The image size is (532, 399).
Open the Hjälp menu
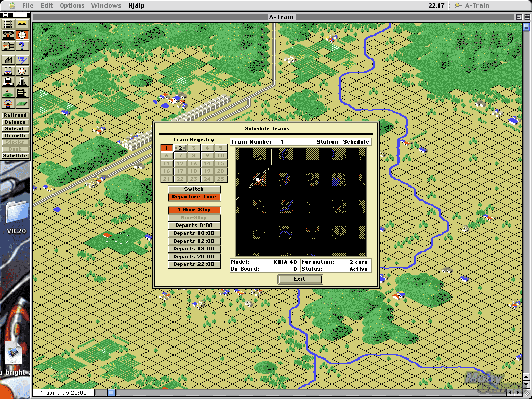point(137,5)
